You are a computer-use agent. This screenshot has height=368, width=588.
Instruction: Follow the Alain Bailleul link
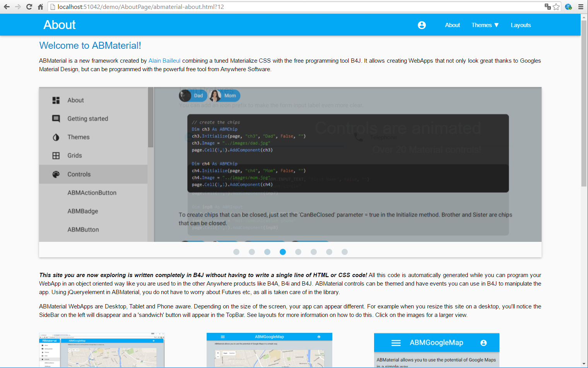tap(164, 61)
